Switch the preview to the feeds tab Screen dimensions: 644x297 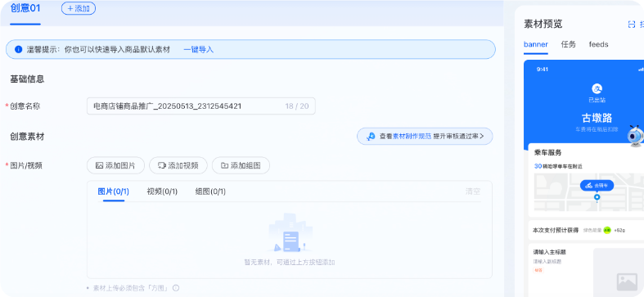point(598,44)
